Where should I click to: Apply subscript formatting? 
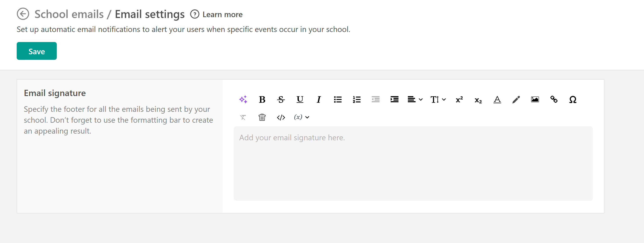[478, 100]
